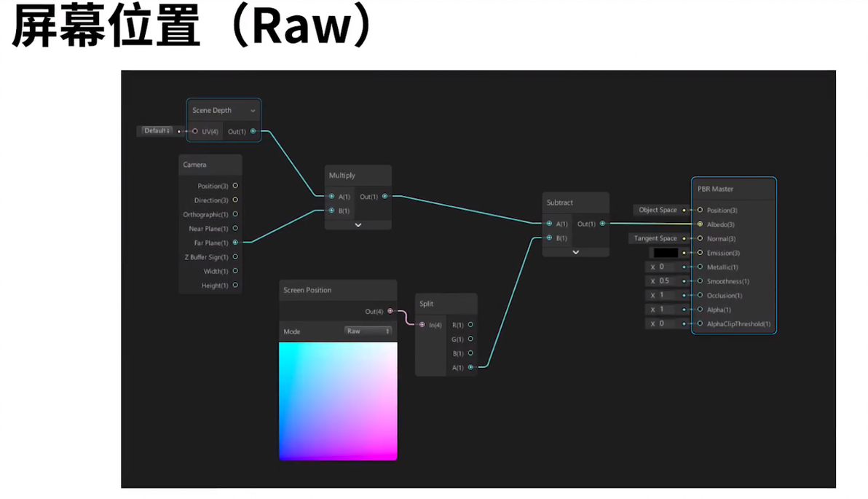Select the Subtract node title
Viewport: 868px width, 499px height.
(x=560, y=203)
